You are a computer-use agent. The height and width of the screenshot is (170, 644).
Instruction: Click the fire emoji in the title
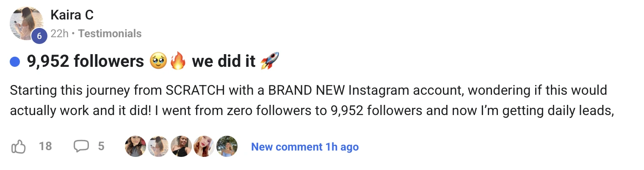pos(178,62)
